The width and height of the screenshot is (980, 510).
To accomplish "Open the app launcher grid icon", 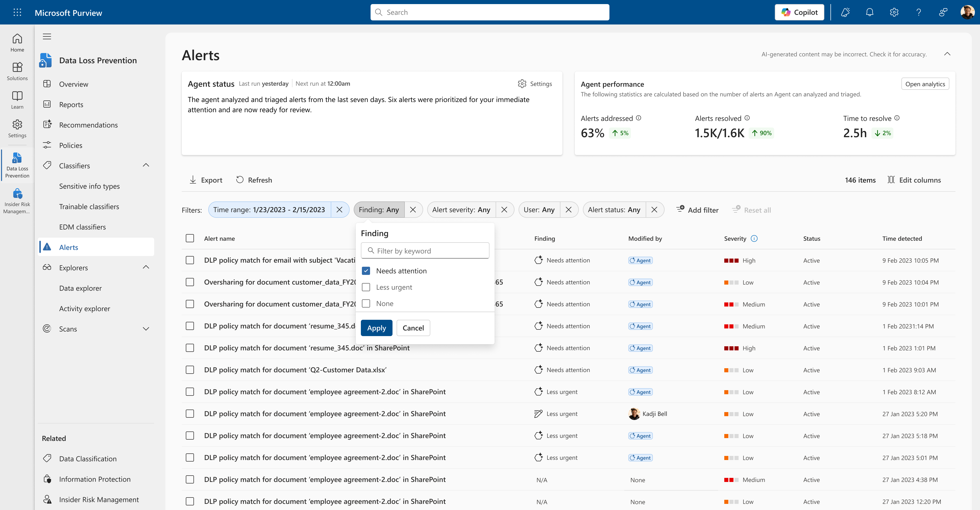I will point(17,12).
